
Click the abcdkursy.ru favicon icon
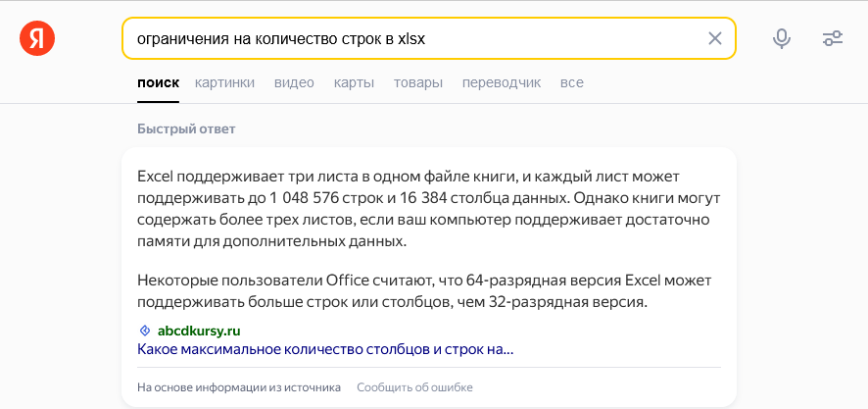tap(144, 331)
